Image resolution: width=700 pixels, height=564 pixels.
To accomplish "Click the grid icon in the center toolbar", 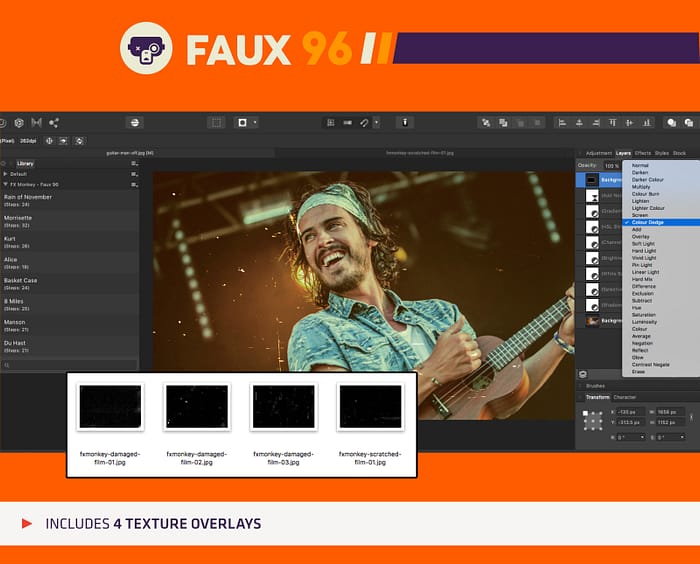I will pos(331,123).
